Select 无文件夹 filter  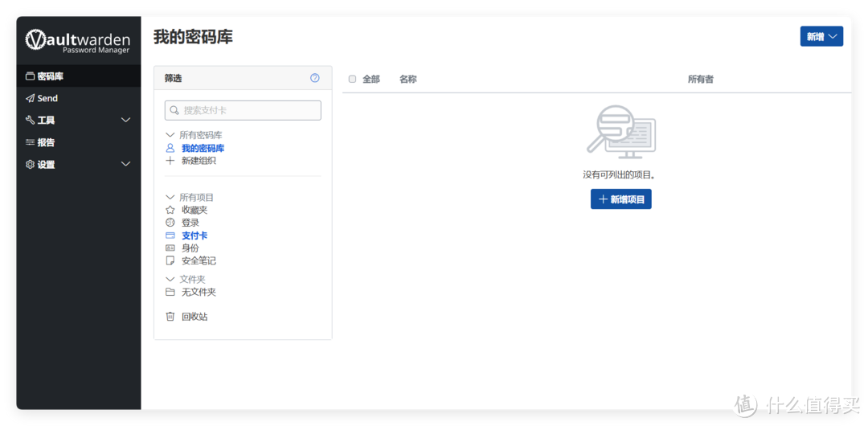199,292
